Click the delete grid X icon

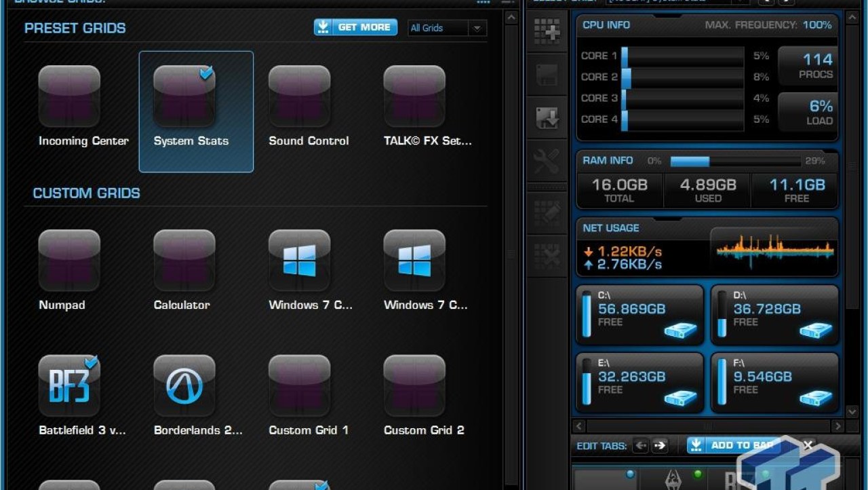pos(547,255)
